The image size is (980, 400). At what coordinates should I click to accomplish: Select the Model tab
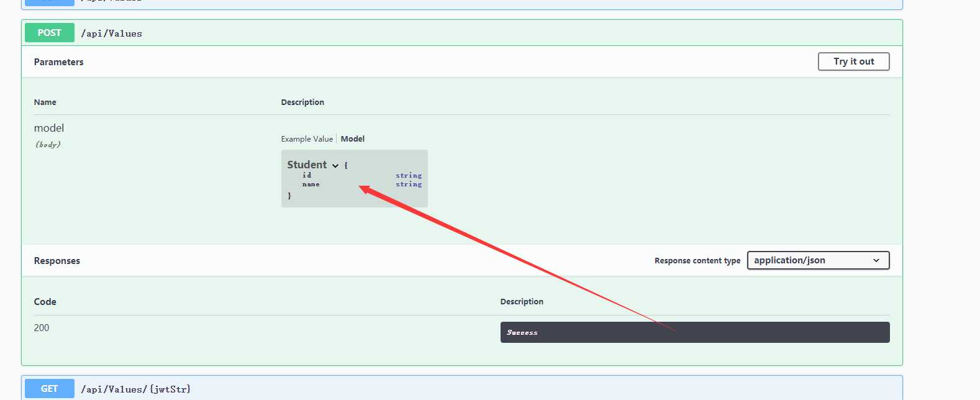point(353,139)
